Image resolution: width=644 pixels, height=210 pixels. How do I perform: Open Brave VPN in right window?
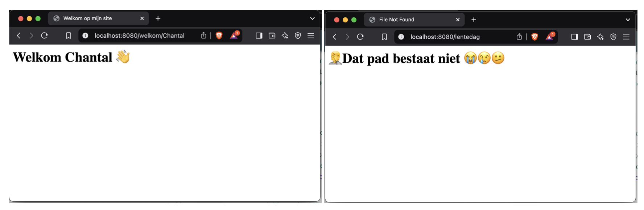click(x=613, y=37)
